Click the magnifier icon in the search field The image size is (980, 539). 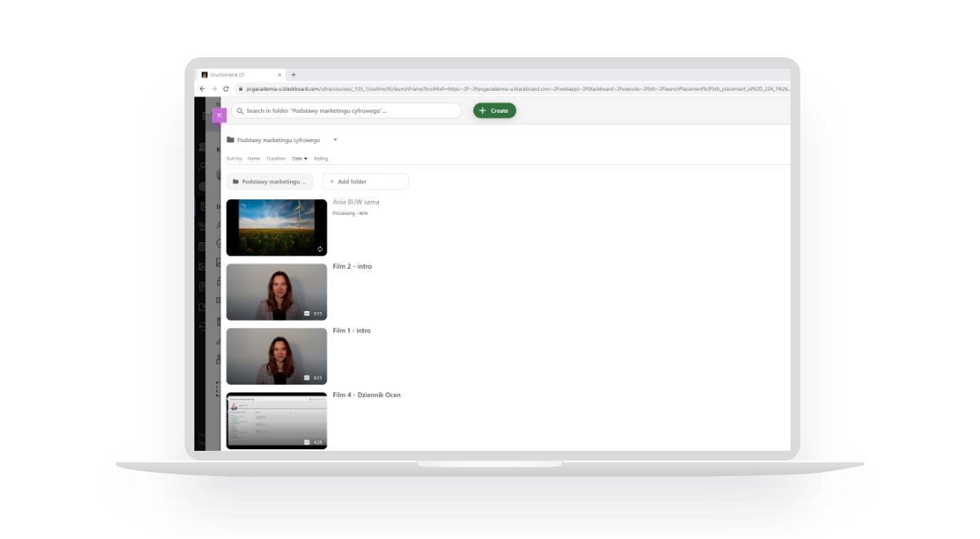pos(239,110)
